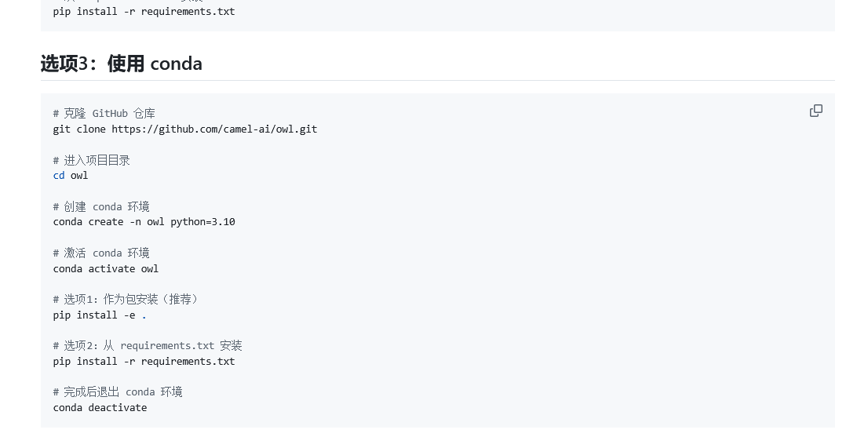The width and height of the screenshot is (868, 437).
Task: Click the comment 选项2: 从 requirements.txt 安装
Action: [148, 345]
